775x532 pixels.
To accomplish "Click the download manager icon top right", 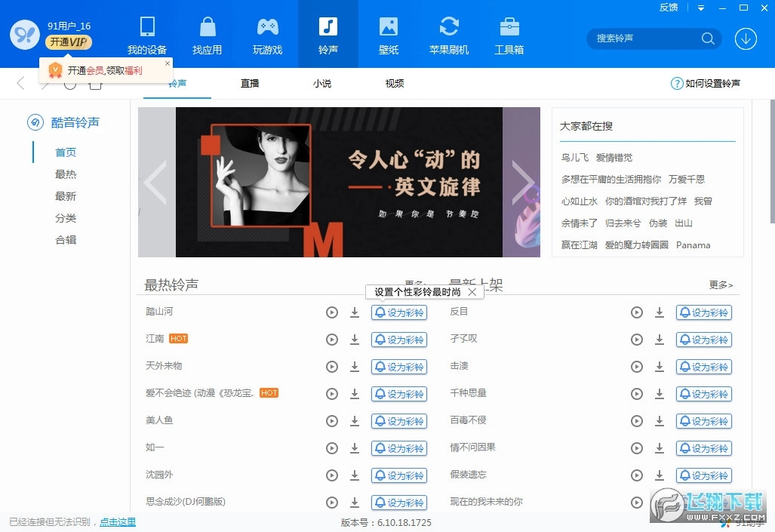I will click(746, 38).
